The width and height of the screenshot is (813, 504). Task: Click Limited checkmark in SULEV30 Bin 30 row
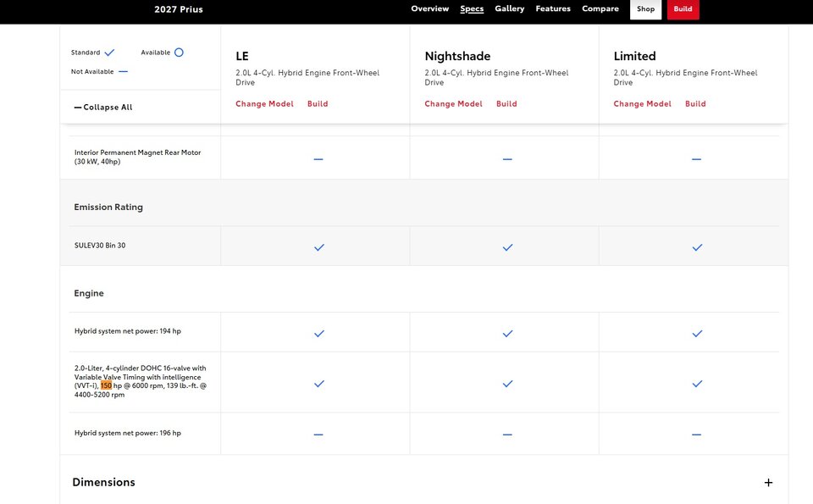pos(697,247)
